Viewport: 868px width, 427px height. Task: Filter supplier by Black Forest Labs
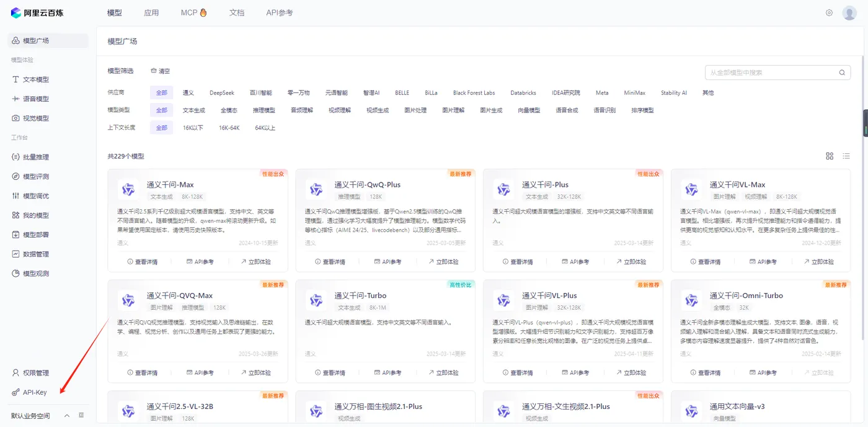pos(474,92)
